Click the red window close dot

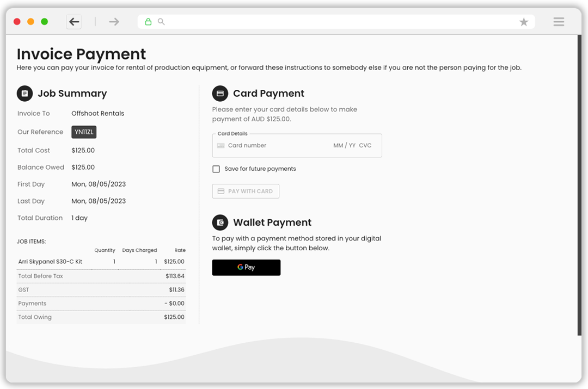point(17,22)
